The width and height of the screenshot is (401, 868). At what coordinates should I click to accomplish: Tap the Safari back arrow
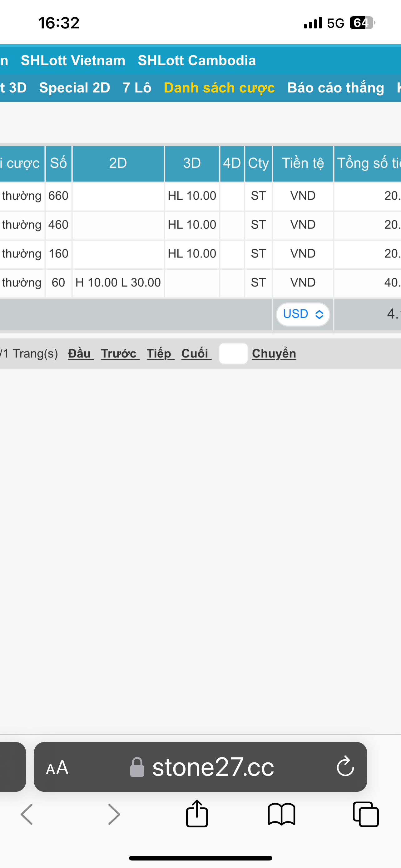pyautogui.click(x=27, y=815)
